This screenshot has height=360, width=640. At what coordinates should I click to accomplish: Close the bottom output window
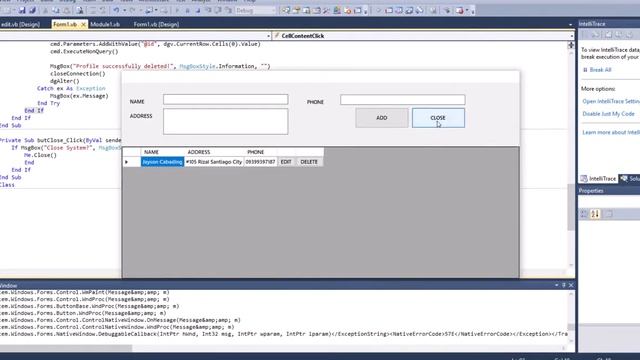[x=571, y=285]
